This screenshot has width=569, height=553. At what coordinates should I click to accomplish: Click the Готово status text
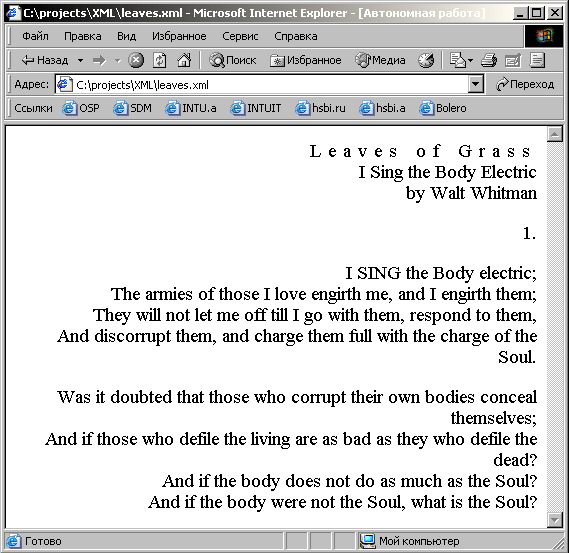pos(43,541)
